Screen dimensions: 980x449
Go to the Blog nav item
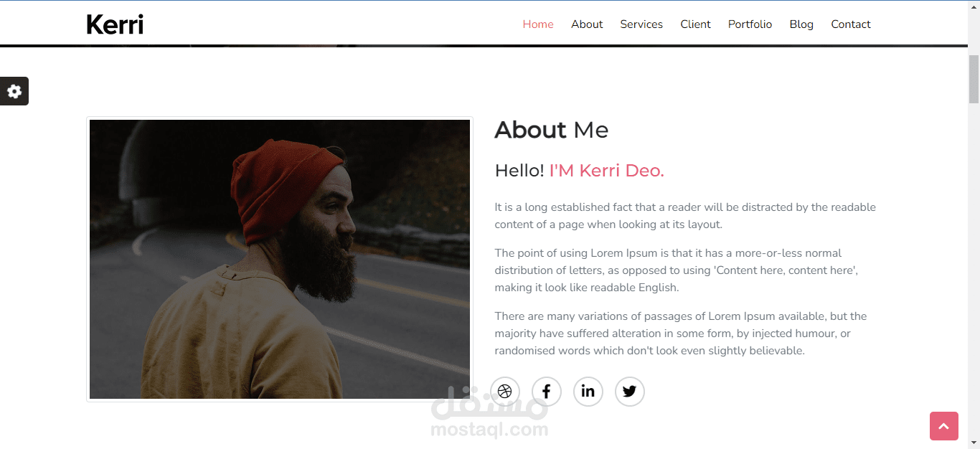click(x=801, y=24)
